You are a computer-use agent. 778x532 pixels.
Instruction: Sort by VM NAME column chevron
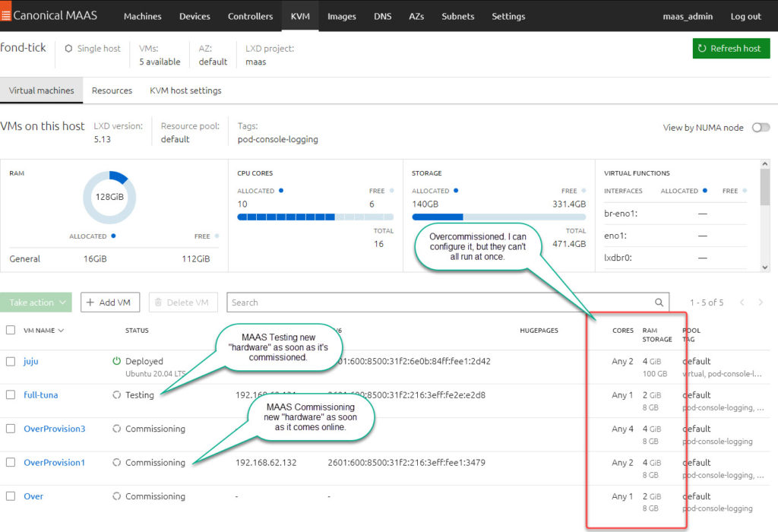click(x=61, y=331)
